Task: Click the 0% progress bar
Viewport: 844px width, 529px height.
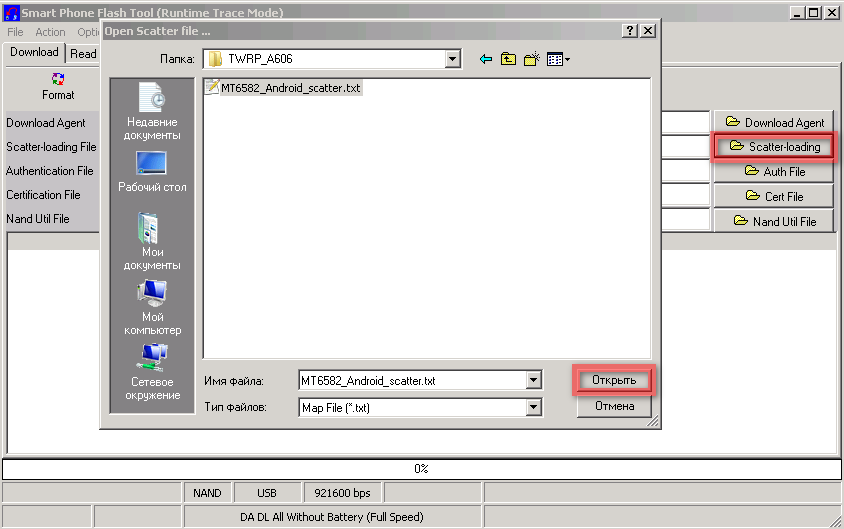Action: point(421,469)
